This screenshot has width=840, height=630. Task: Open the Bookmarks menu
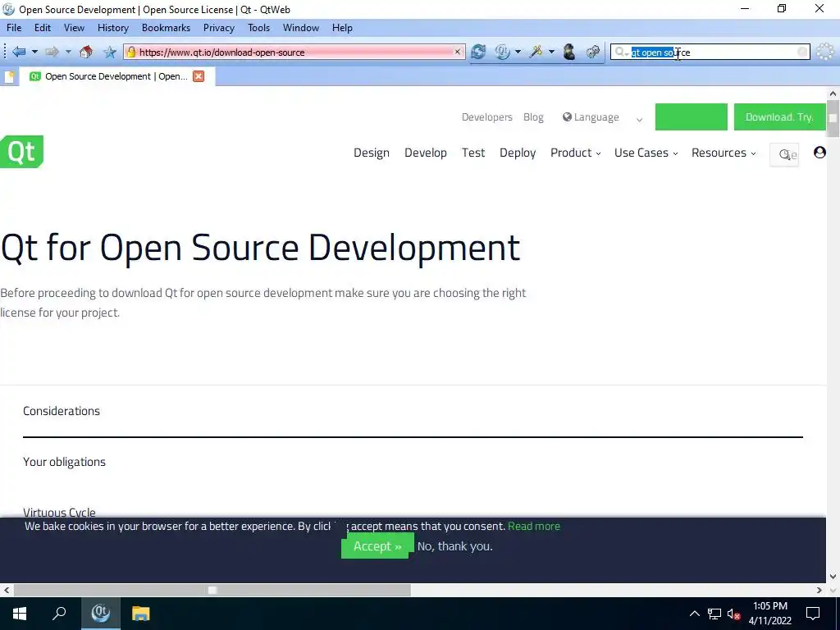click(166, 28)
